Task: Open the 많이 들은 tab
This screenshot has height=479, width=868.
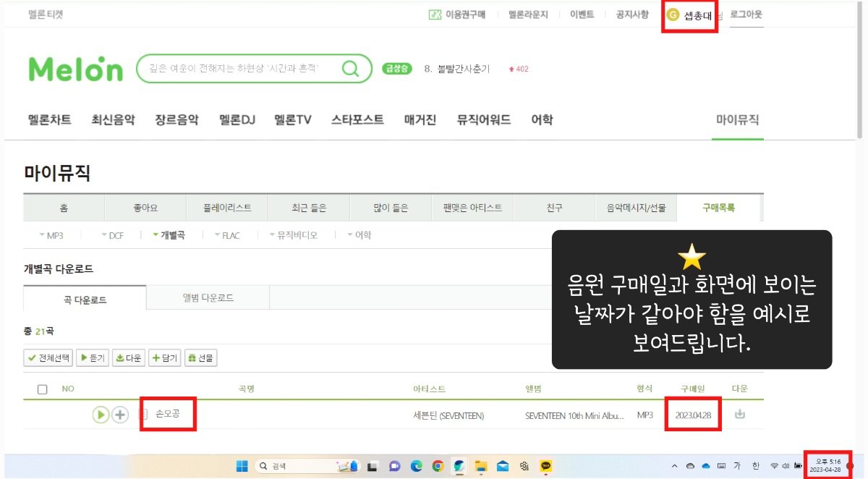Action: tap(391, 208)
